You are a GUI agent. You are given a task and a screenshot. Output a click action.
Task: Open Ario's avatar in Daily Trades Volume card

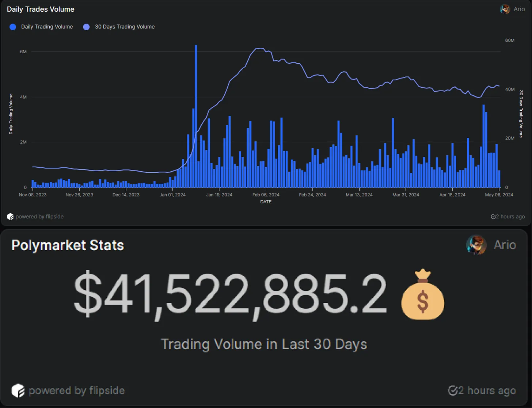pos(505,9)
